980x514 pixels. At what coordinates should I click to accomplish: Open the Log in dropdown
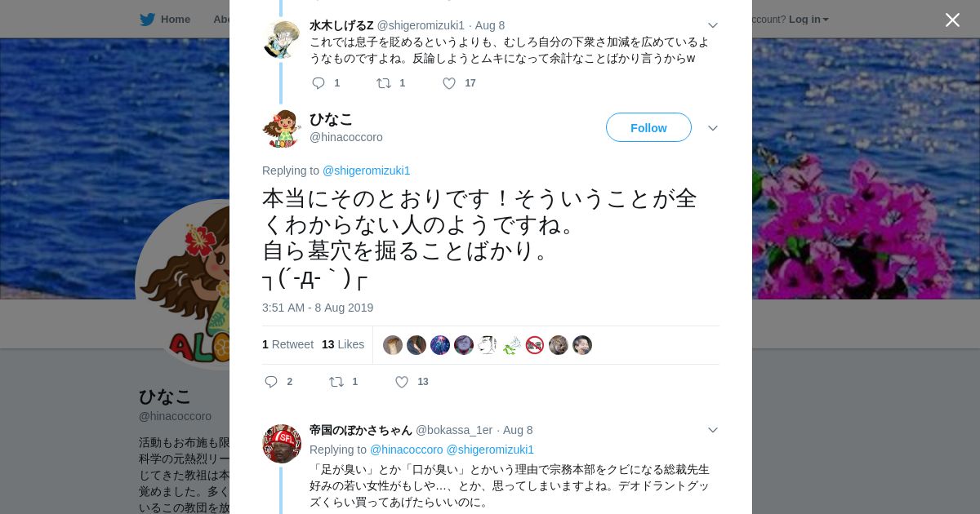point(808,19)
